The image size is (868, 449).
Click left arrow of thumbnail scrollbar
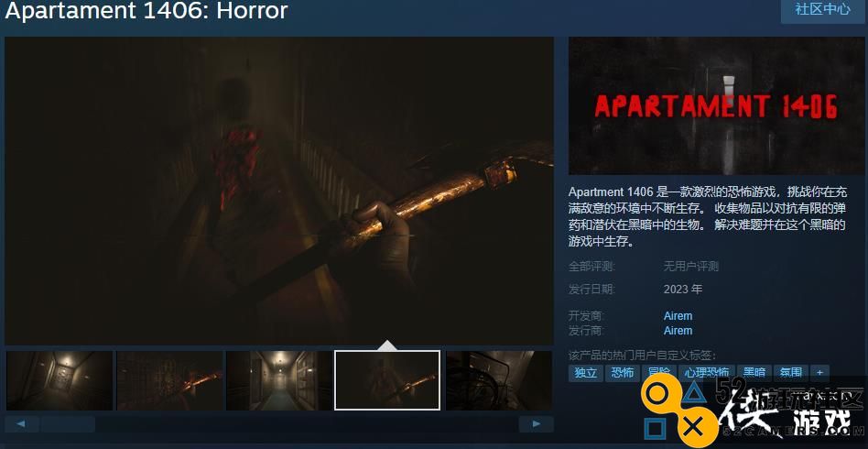(x=22, y=424)
